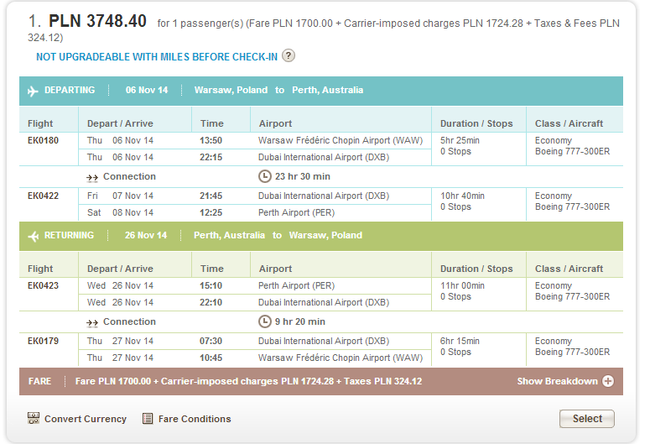Click the departing airplane icon
This screenshot has height=444, width=650.
click(x=33, y=90)
